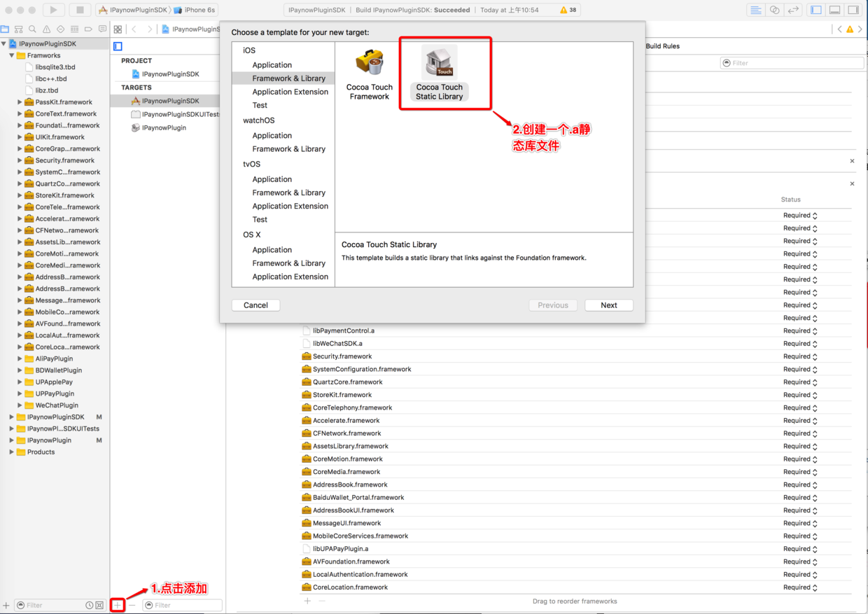This screenshot has height=614, width=868.
Task: Open status popup for StoreKit.framework row
Action: pos(800,395)
